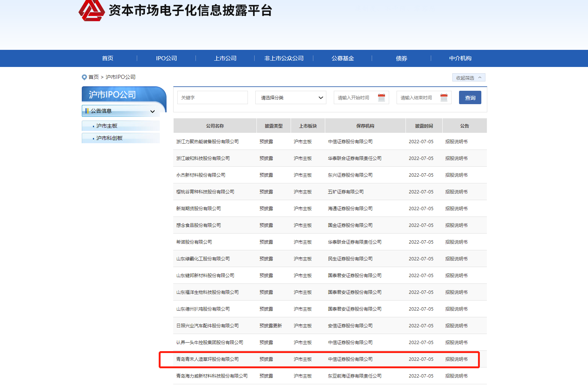Open 招股说明书 for 浙江力聚热能装备股份有限公司
Viewport: 588px width, 385px height.
456,142
